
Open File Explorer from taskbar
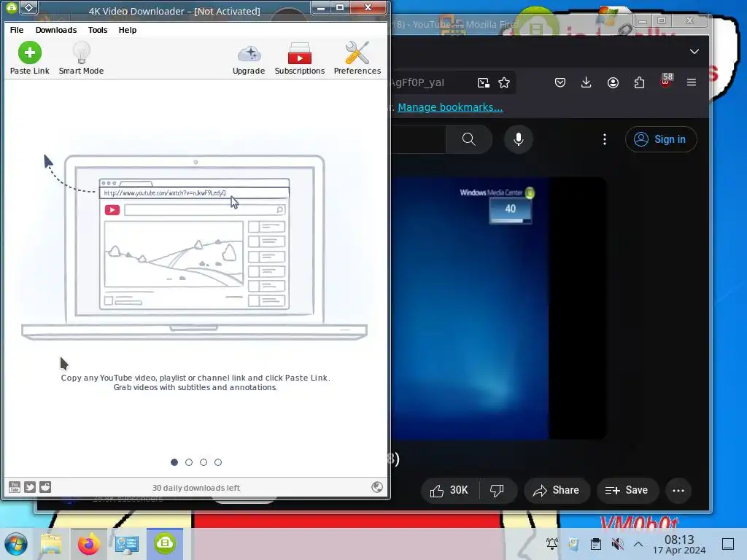point(51,544)
